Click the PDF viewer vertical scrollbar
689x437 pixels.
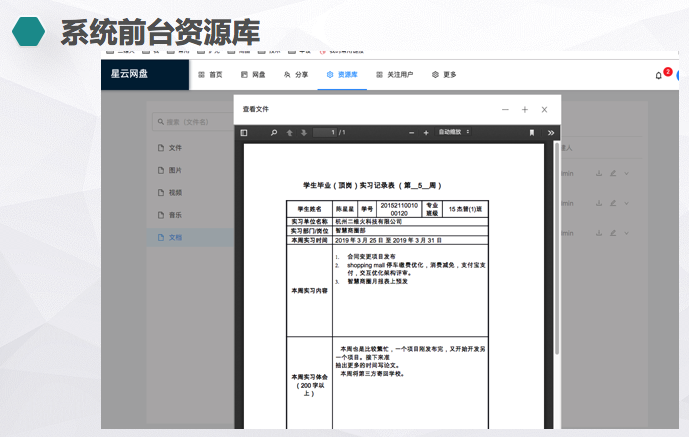557,248
